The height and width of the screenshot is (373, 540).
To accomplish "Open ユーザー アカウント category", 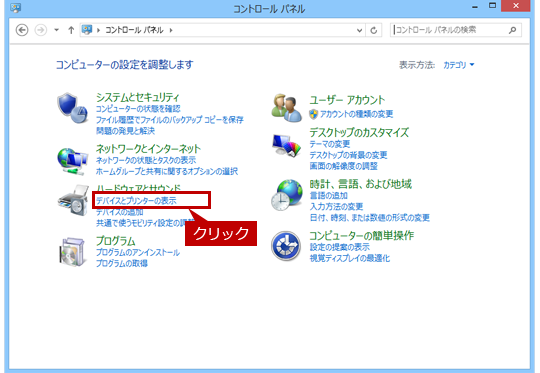I will coord(347,100).
